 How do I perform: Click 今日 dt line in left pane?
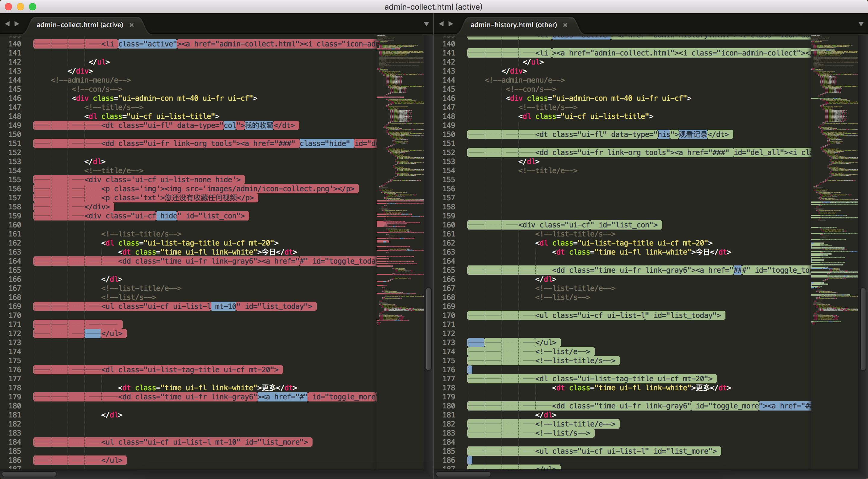[x=208, y=252]
